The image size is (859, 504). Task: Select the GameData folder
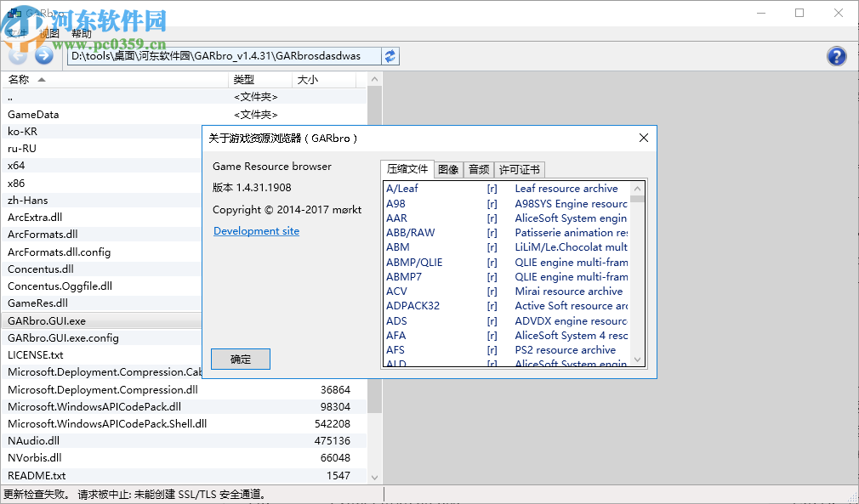pyautogui.click(x=184, y=115)
